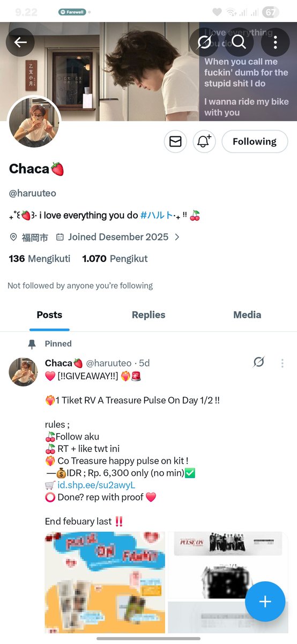This screenshot has height=644, width=297.
Task: Expand Joined Desember 2025 chevron
Action: pos(177,237)
